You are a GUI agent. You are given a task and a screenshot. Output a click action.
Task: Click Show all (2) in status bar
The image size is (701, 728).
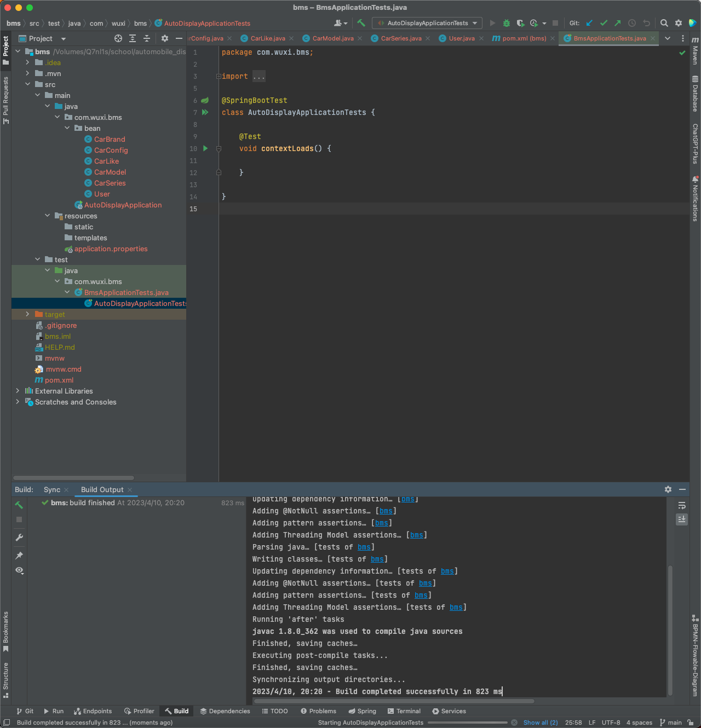click(x=541, y=723)
